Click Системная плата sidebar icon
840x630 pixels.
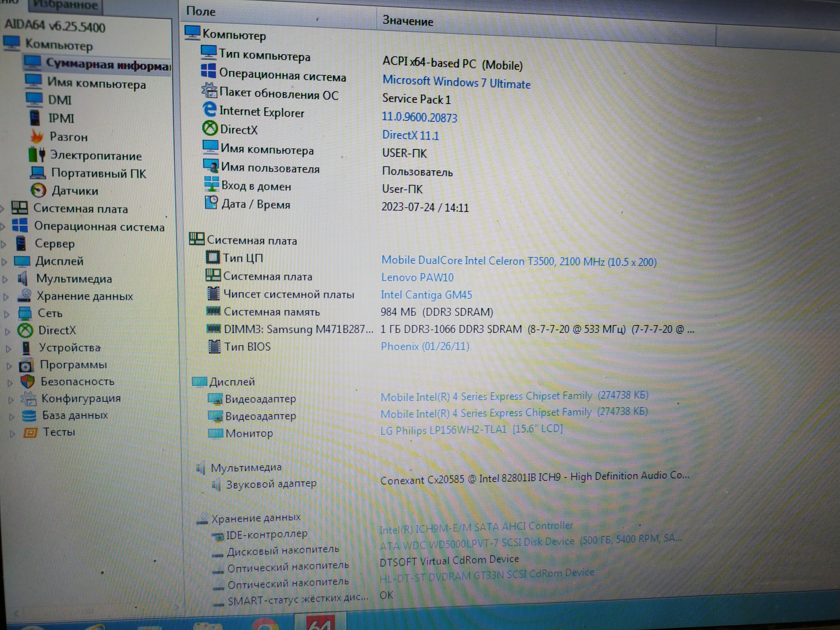click(19, 207)
